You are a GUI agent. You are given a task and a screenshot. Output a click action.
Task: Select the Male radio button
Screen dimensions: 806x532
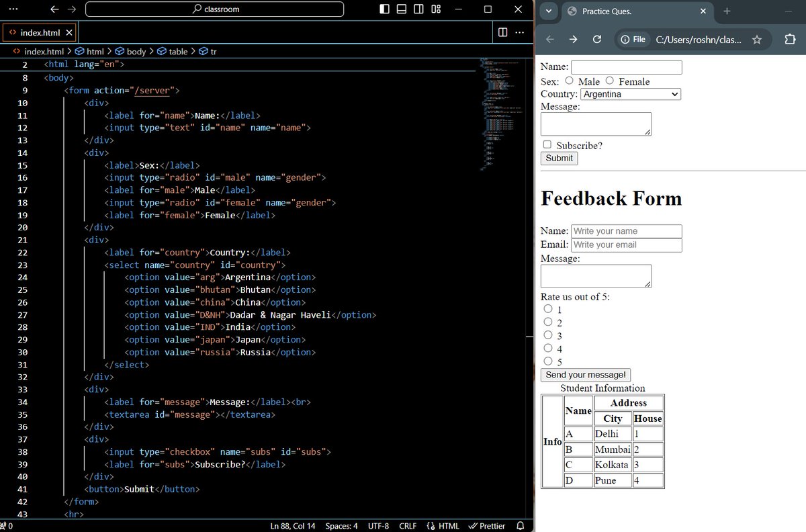(569, 81)
